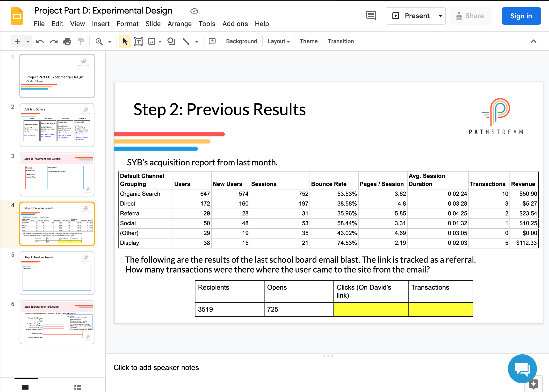Click the add comment icon in toolbar
This screenshot has width=549, height=392.
[212, 41]
